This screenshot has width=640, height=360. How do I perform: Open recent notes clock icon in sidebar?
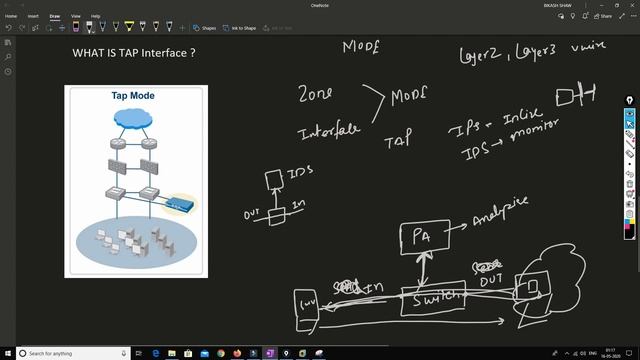[x=8, y=71]
